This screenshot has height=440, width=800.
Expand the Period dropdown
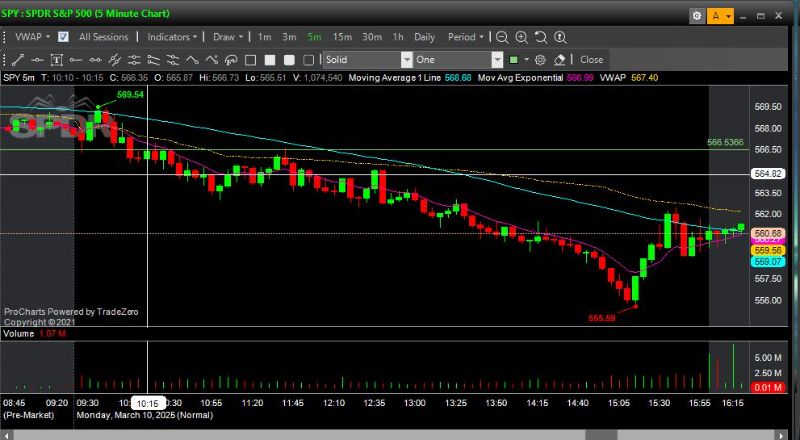click(466, 37)
